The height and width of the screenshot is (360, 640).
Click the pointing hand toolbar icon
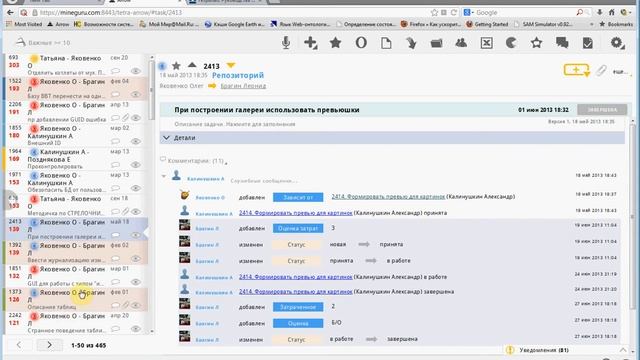click(411, 42)
